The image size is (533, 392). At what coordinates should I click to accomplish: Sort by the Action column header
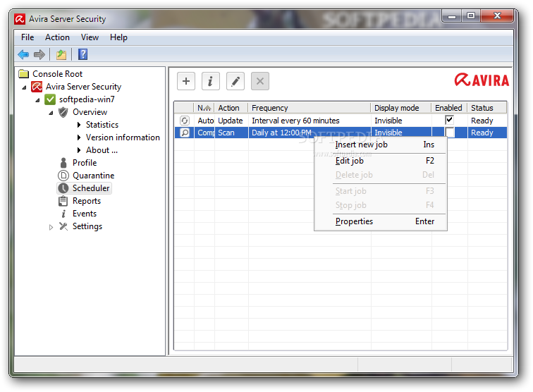[231, 108]
